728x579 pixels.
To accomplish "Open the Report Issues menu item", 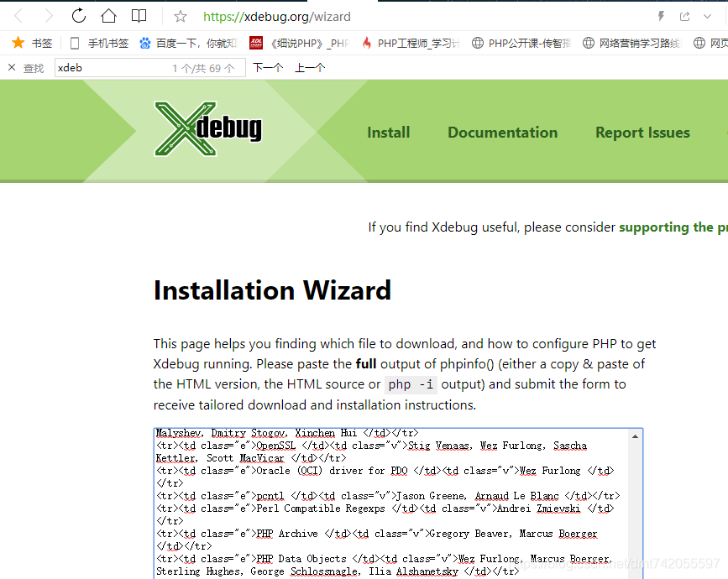I will [642, 133].
